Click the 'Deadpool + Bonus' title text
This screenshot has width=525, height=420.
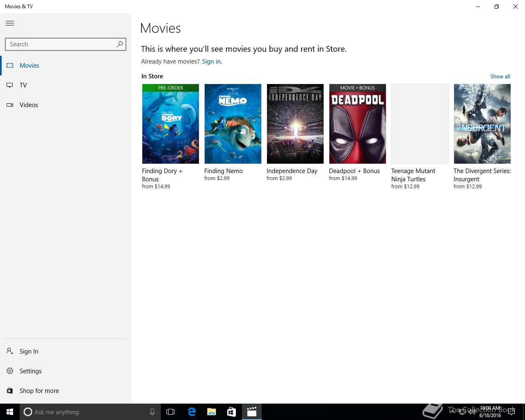pos(354,171)
